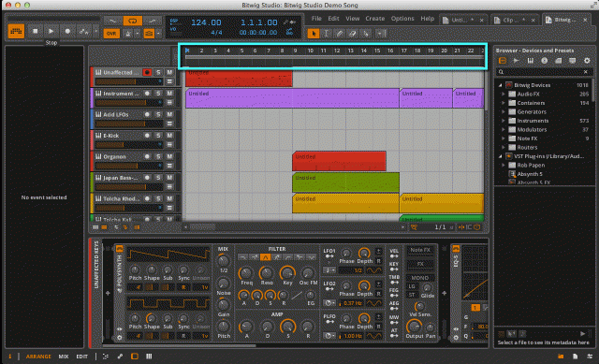Screen dimensions: 599x364
Task: Adjust the Telcha Rhod track volume slider
Action: pyautogui.click(x=129, y=208)
